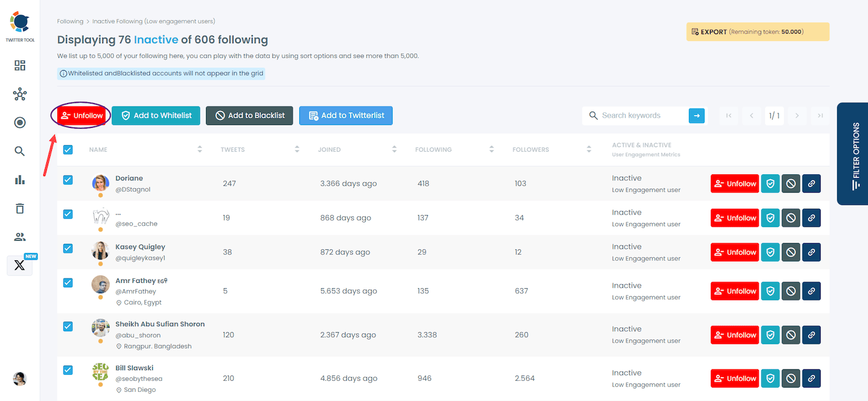Viewport: 868px width, 401px height.
Task: Click the bulk Unfollow button
Action: (82, 116)
